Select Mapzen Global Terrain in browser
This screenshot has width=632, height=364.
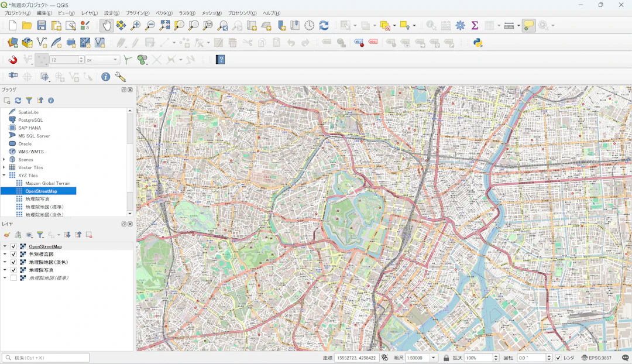47,183
